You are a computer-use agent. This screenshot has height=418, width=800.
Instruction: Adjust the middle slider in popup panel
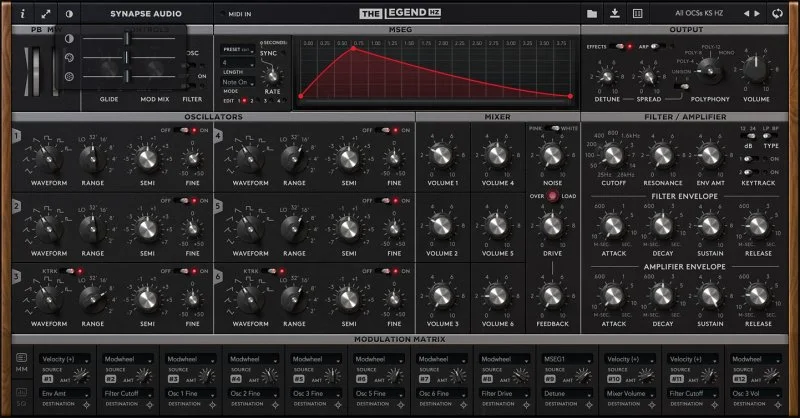129,57
